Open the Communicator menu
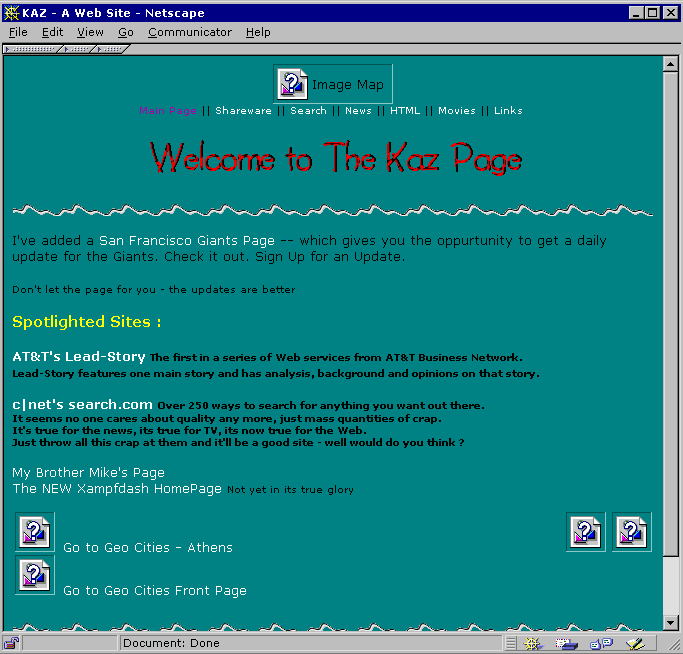This screenshot has width=683, height=654. pos(189,32)
